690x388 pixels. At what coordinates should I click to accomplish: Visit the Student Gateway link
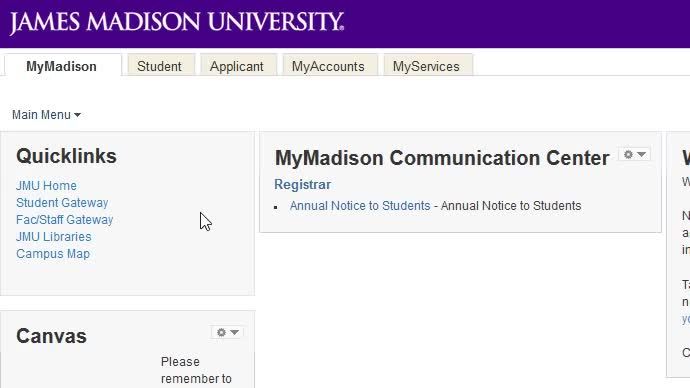click(62, 203)
